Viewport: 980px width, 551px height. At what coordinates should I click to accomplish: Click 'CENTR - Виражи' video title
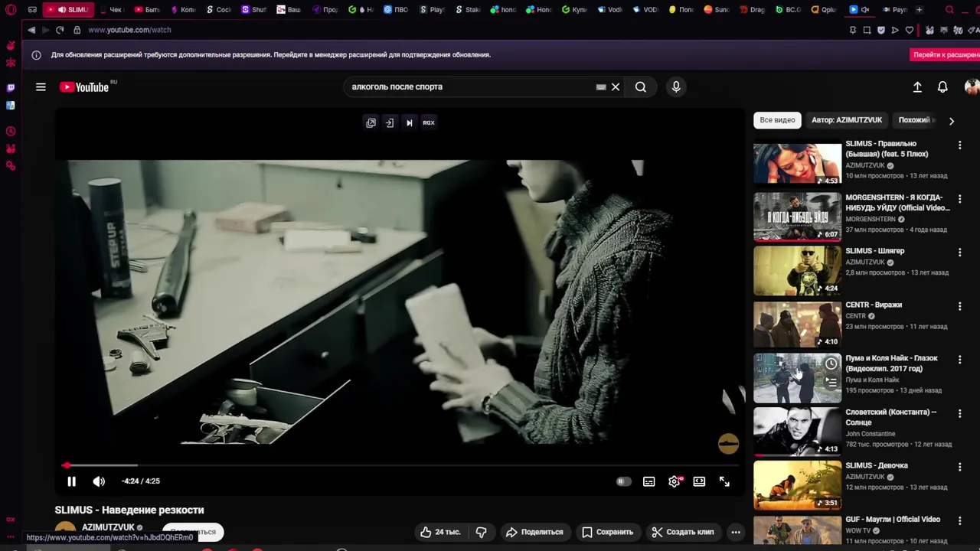point(874,305)
